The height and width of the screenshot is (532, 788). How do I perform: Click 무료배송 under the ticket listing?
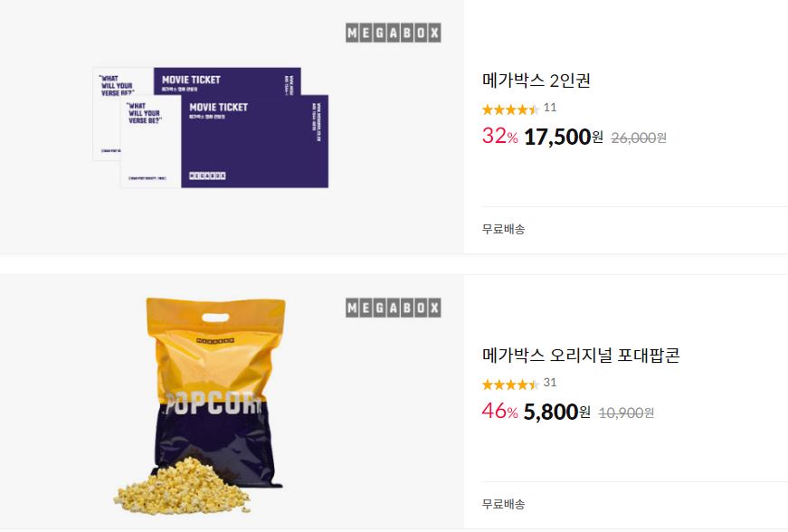point(504,229)
